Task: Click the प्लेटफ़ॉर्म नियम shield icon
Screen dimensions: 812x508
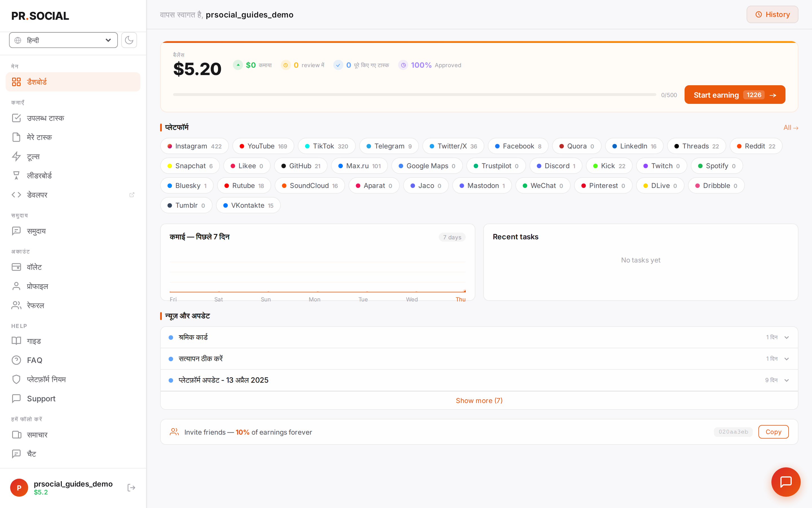Action: point(16,379)
